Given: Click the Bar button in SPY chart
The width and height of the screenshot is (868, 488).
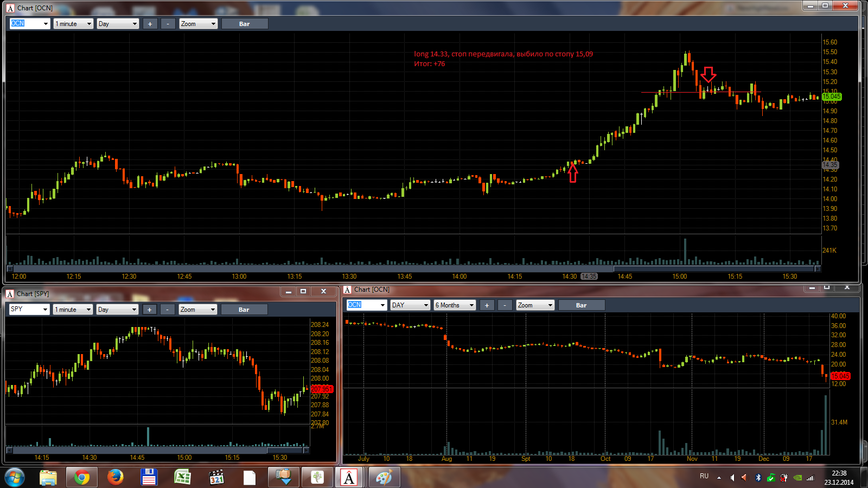Looking at the screenshot, I should [x=244, y=310].
